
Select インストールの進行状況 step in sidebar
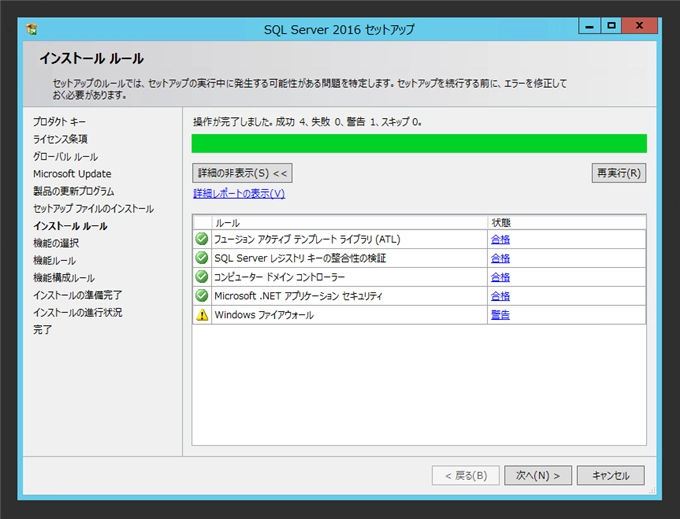pos(78,313)
